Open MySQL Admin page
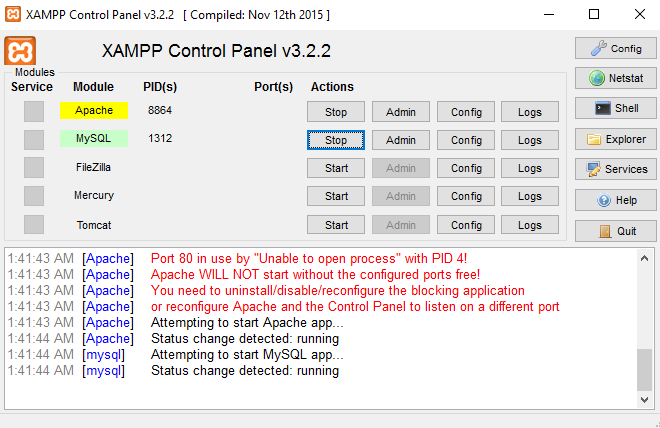Image resolution: width=660 pixels, height=428 pixels. pos(401,140)
